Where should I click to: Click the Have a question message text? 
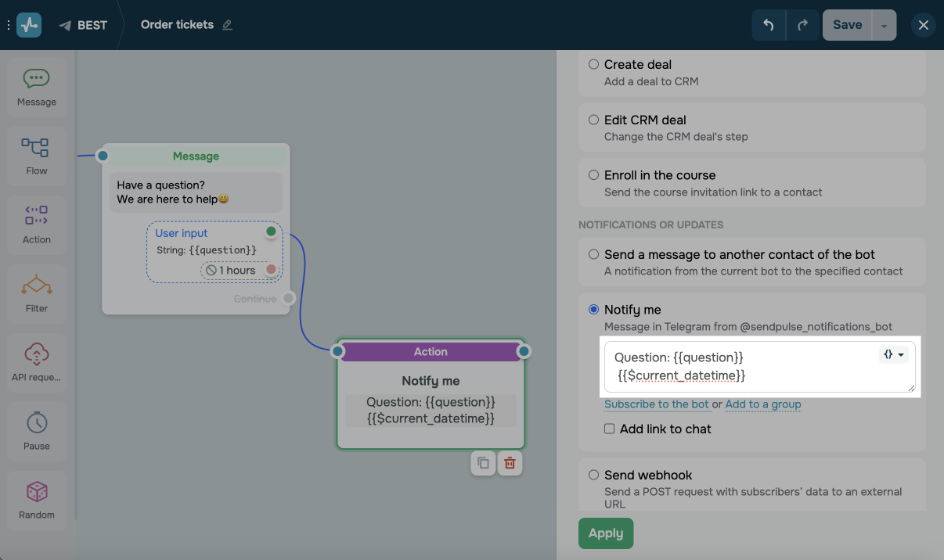coord(196,192)
